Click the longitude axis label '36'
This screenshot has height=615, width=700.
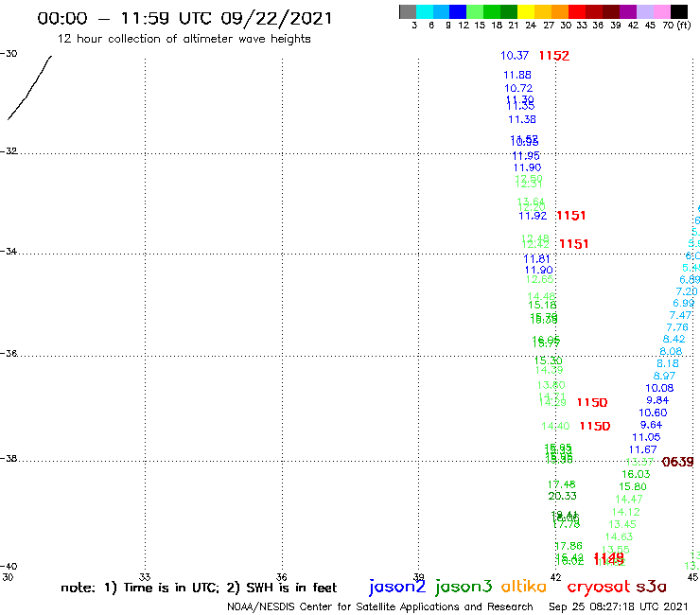pyautogui.click(x=281, y=577)
